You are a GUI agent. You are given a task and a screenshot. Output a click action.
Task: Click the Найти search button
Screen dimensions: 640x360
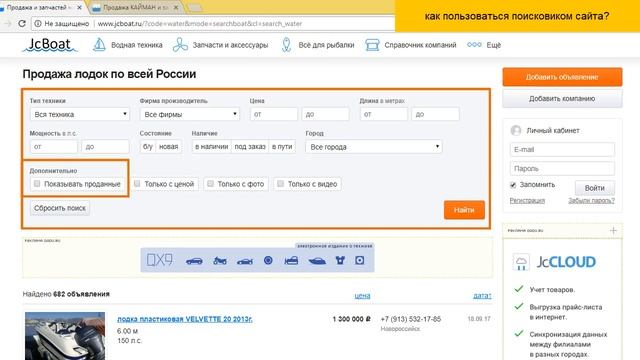(464, 210)
